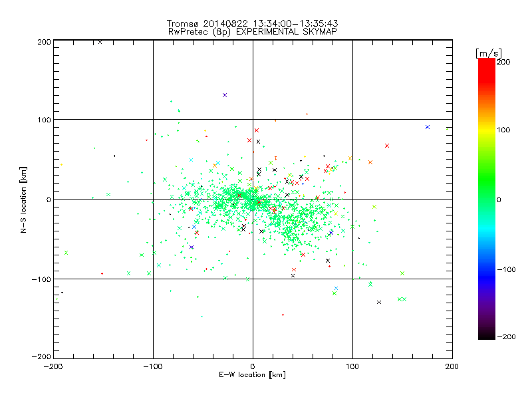The width and height of the screenshot is (532, 399).
Task: Select the black X marker in the lower-right area
Action: click(379, 303)
